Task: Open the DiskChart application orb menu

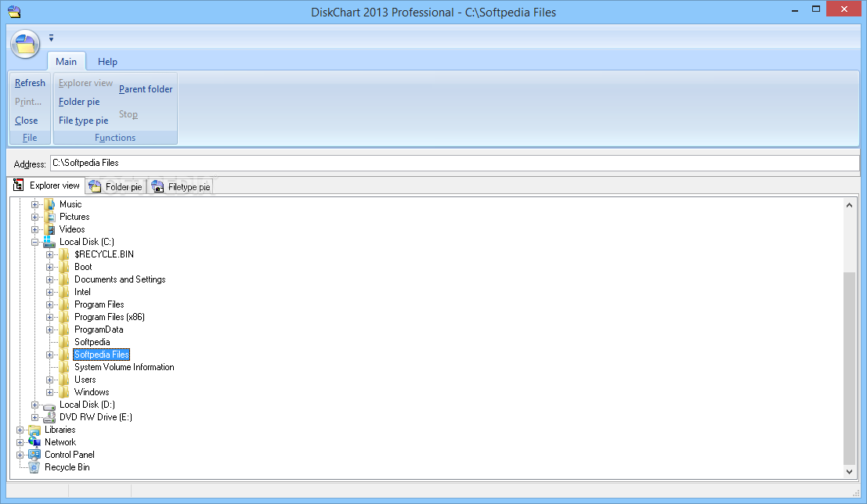Action: 25,44
